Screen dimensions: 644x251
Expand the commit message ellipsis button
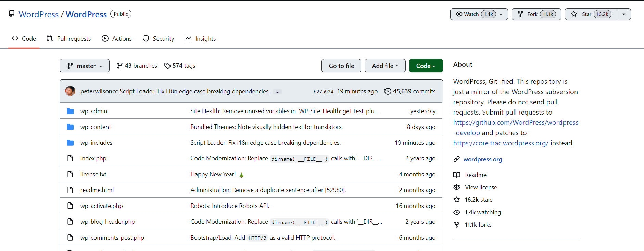click(277, 92)
